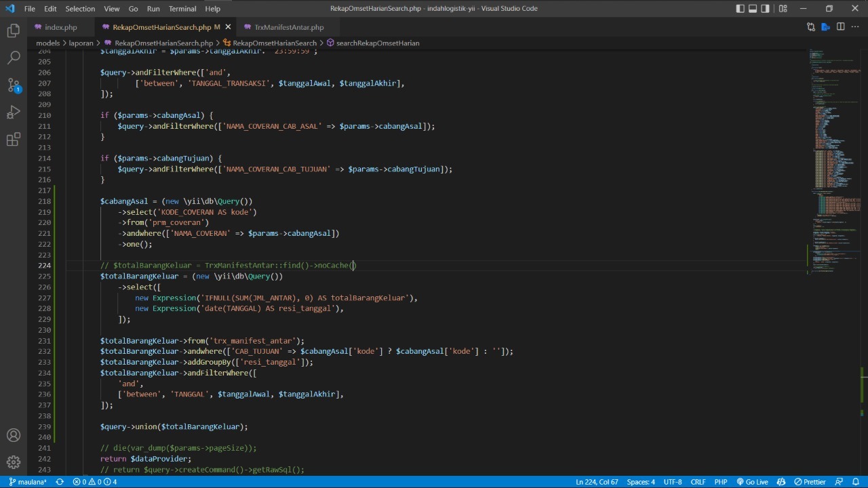
Task: Toggle the Secondary Side Bar layout button
Action: [766, 9]
